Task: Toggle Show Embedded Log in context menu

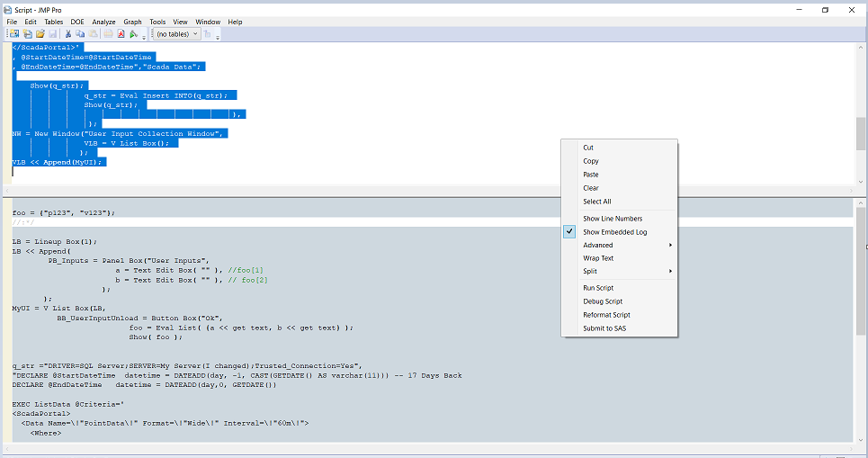Action: [x=614, y=232]
